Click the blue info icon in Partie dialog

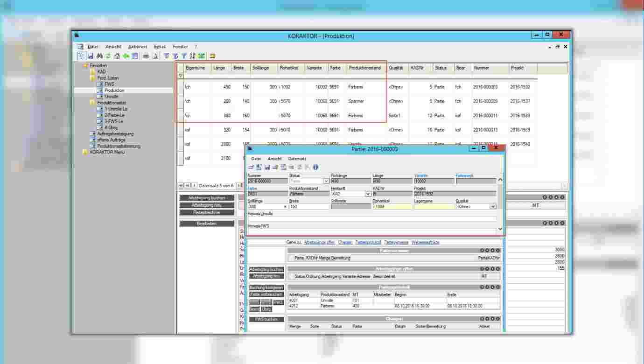pos(315,167)
